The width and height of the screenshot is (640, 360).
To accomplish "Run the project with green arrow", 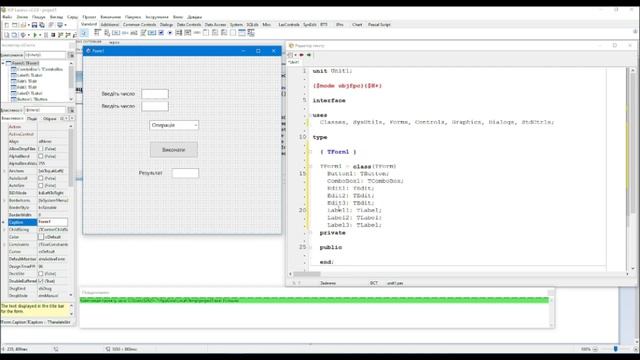I will tap(35, 35).
